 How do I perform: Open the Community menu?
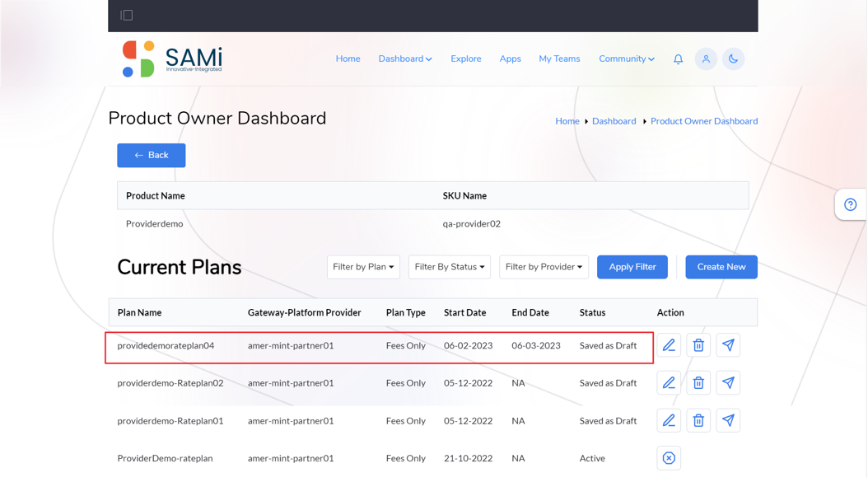(627, 58)
